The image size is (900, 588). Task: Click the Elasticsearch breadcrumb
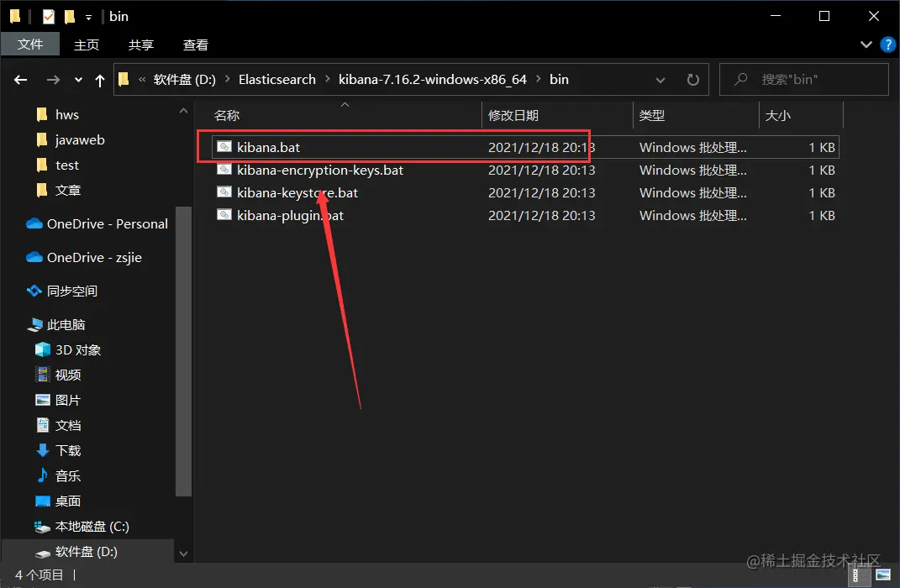(x=276, y=79)
